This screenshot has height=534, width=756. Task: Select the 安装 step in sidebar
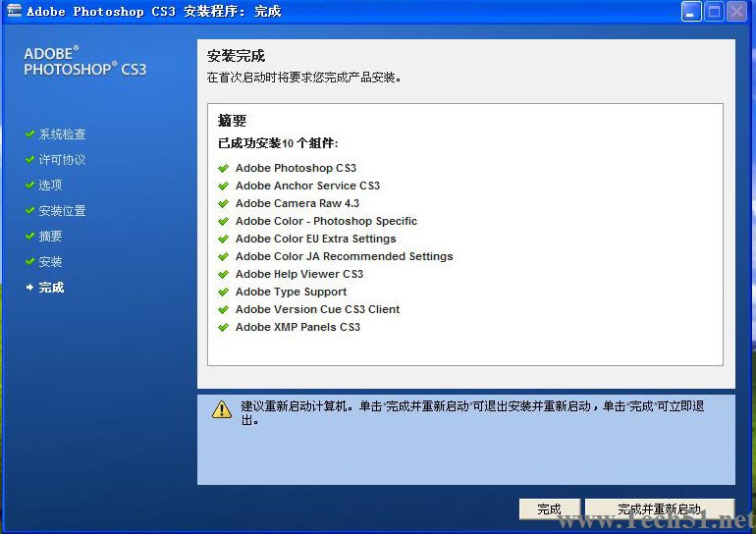(x=51, y=262)
